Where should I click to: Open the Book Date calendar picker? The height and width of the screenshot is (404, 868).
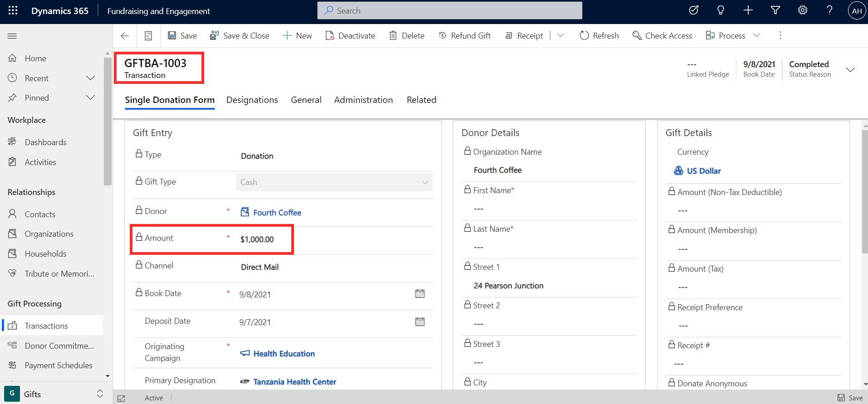click(420, 294)
